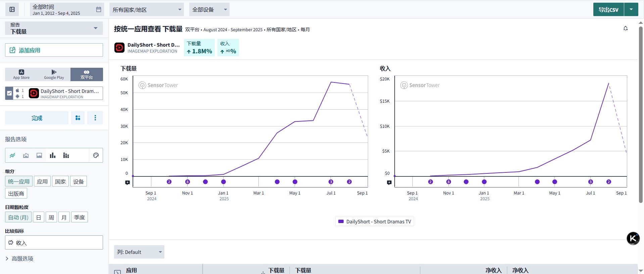Viewport: 644px width, 274px height.
Task: Click first 下载量 table column header
Action: click(277, 270)
